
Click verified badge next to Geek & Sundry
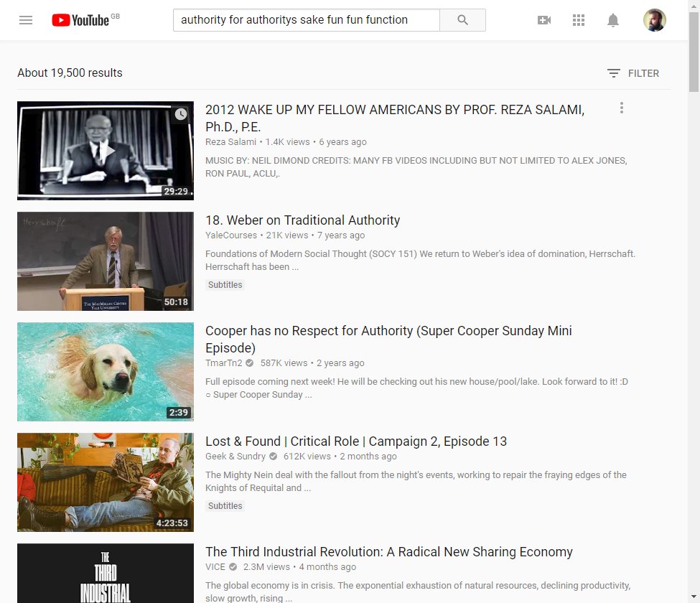click(x=273, y=456)
